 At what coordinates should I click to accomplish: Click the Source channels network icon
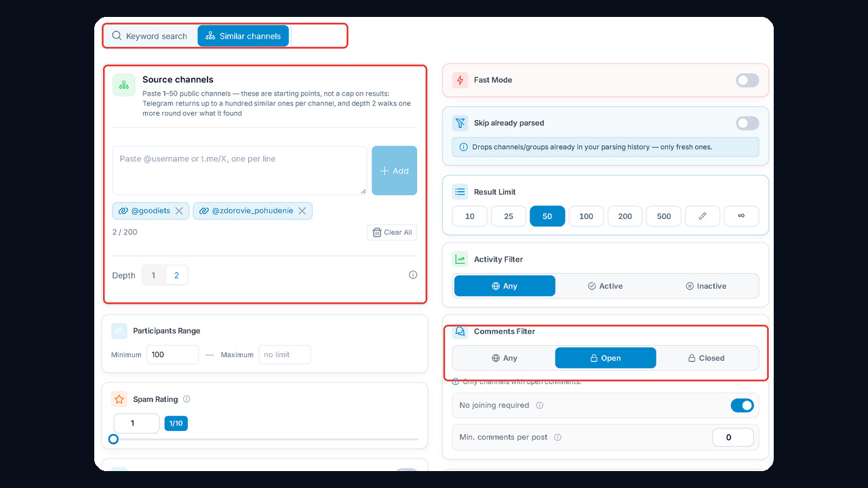[x=124, y=85]
